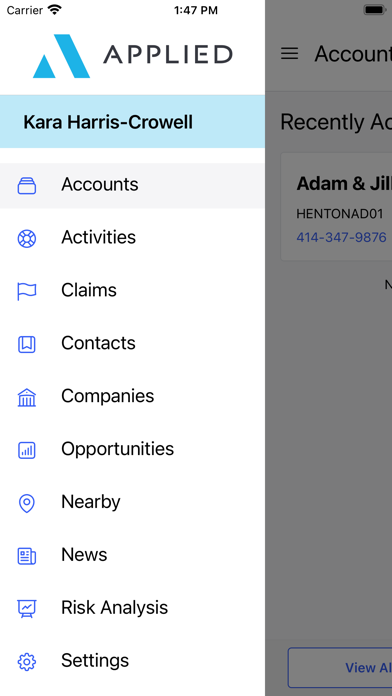The image size is (392, 696).
Task: Tap the 1:47 PM clock
Action: (x=196, y=10)
